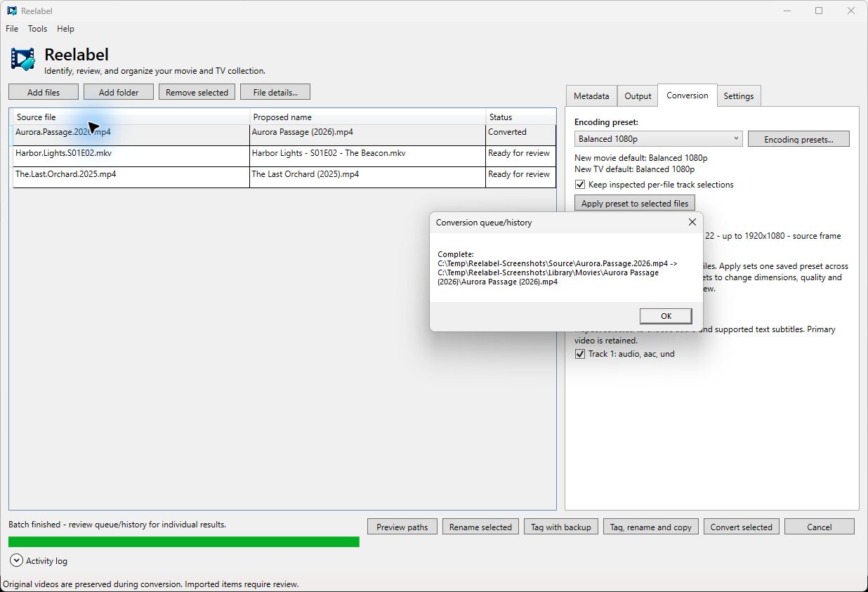Switch to the Settings tab
Image resolution: width=868 pixels, height=592 pixels.
click(739, 96)
